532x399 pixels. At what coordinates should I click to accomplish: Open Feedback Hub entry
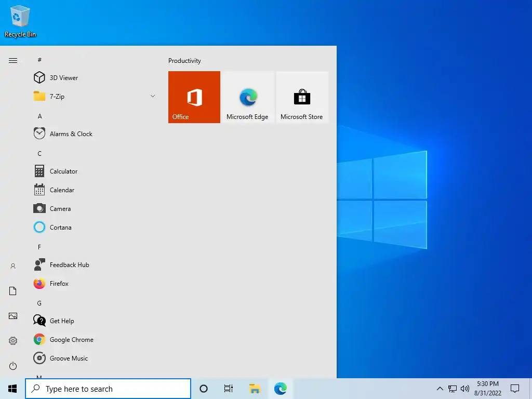pos(95,264)
